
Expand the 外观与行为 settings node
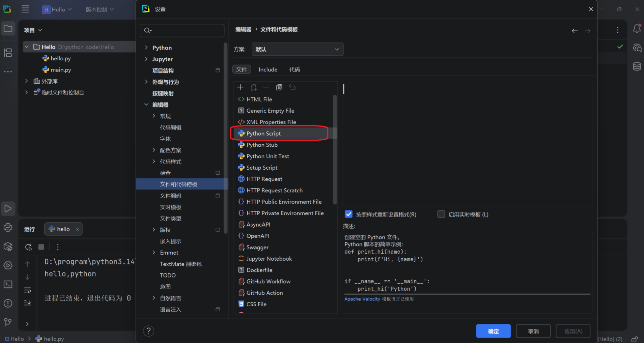click(x=146, y=82)
